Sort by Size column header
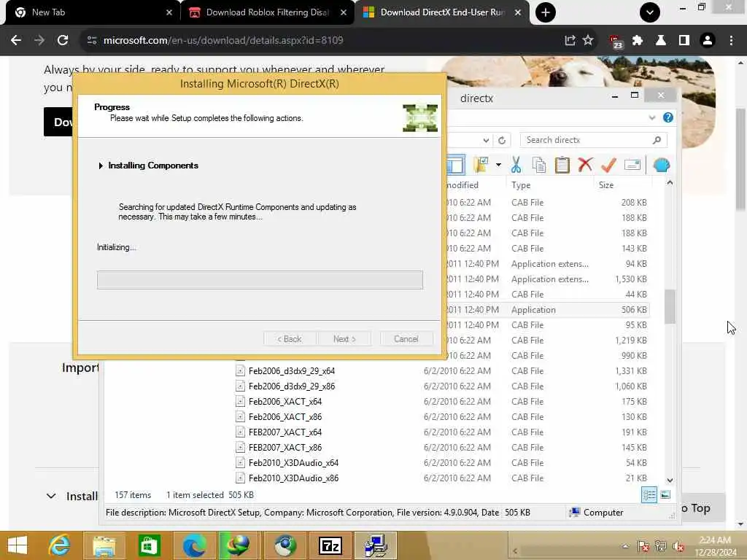747x560 pixels. (x=606, y=184)
